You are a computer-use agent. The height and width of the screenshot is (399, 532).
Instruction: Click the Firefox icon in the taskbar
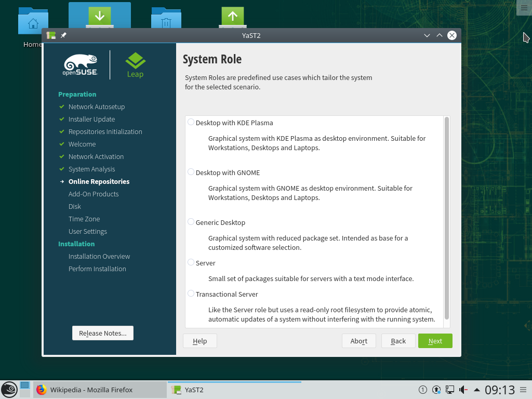tap(42, 390)
